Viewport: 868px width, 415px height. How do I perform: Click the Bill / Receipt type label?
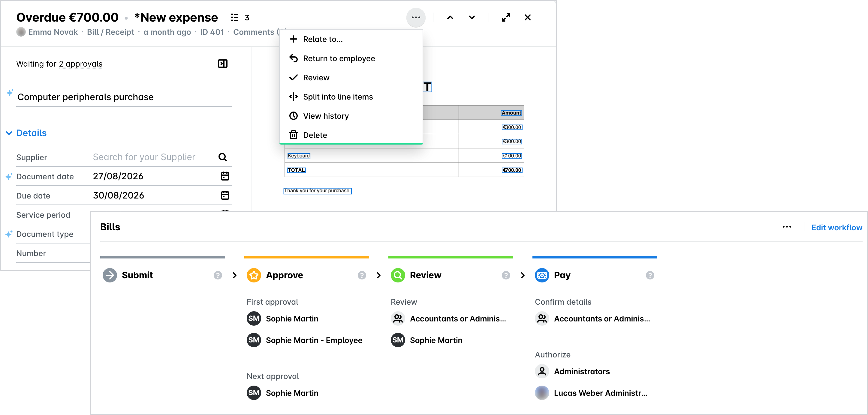coord(110,32)
